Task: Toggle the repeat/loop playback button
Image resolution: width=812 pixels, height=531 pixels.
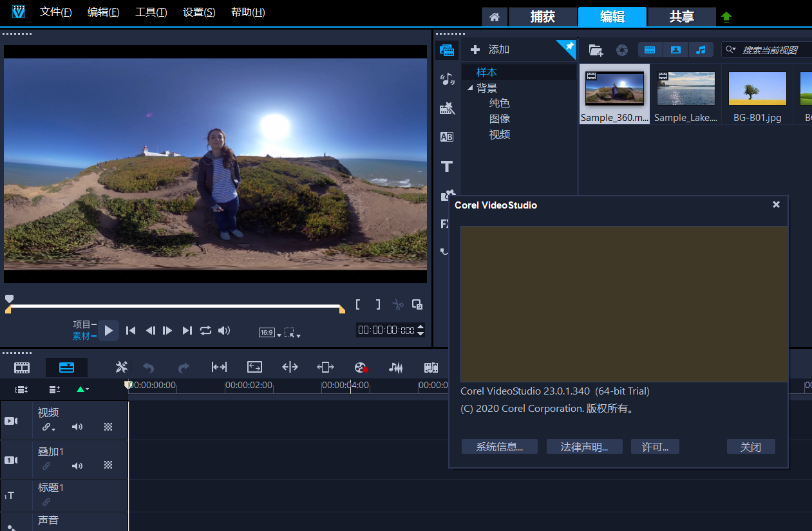Action: (x=205, y=330)
